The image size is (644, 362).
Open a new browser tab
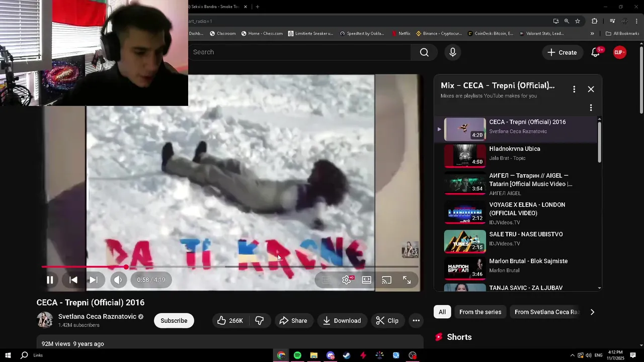[x=258, y=7]
